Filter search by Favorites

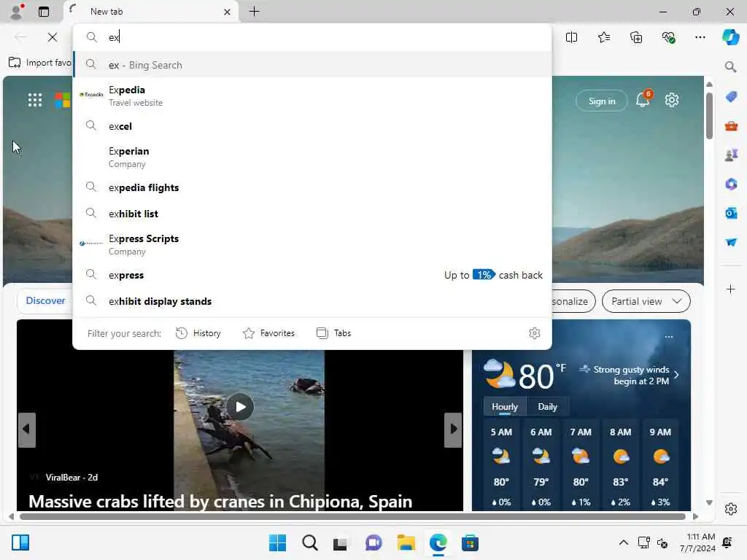[x=268, y=333]
